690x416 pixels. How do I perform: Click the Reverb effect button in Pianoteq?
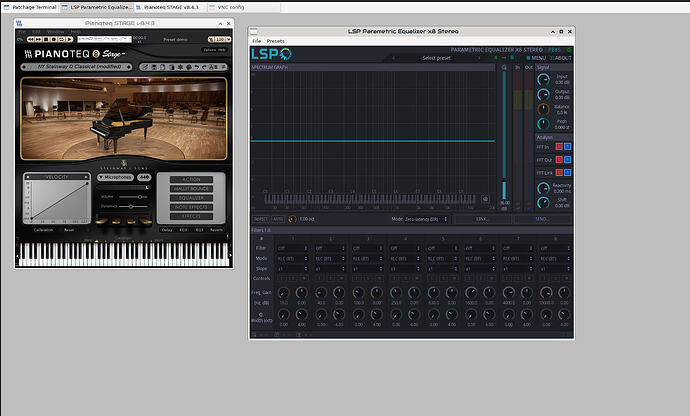[217, 230]
